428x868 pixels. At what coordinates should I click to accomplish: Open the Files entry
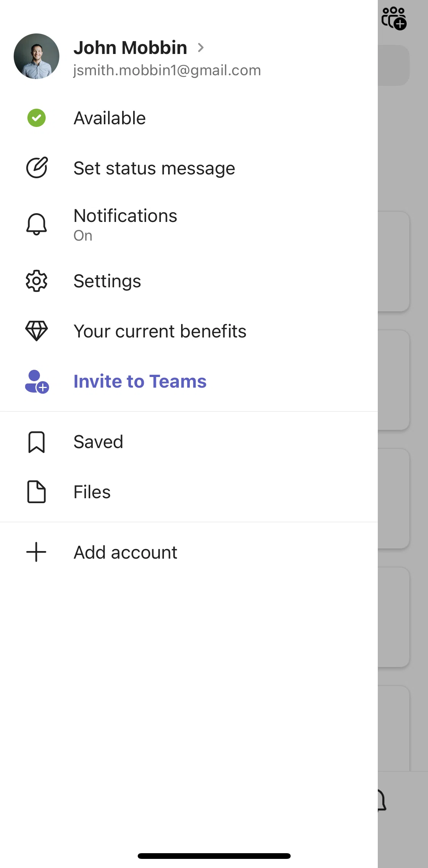92,492
